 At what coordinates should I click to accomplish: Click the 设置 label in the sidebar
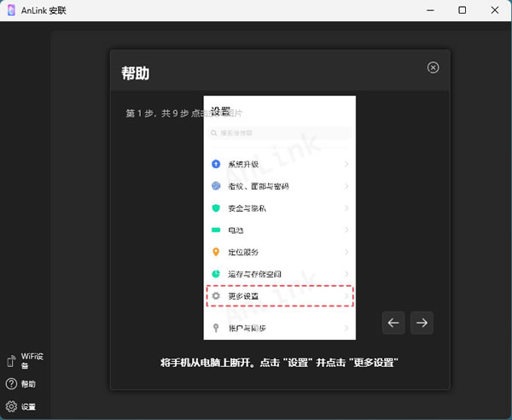(x=29, y=407)
